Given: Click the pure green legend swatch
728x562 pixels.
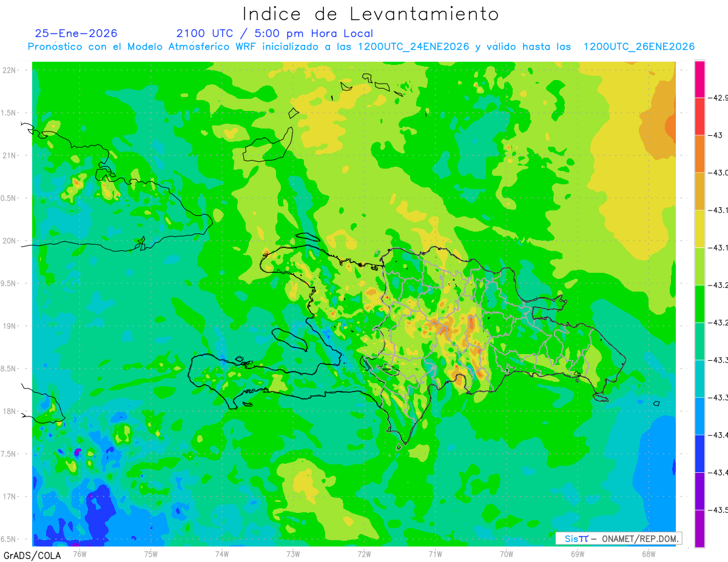Looking at the screenshot, I should 699,304.
